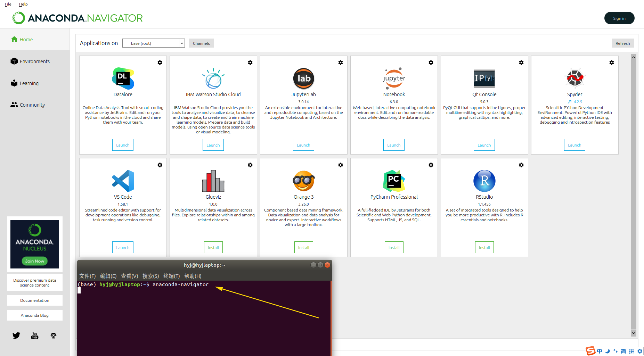Click Join Now on Anaconda Nucleus banner
The width and height of the screenshot is (644, 356).
[x=35, y=261]
